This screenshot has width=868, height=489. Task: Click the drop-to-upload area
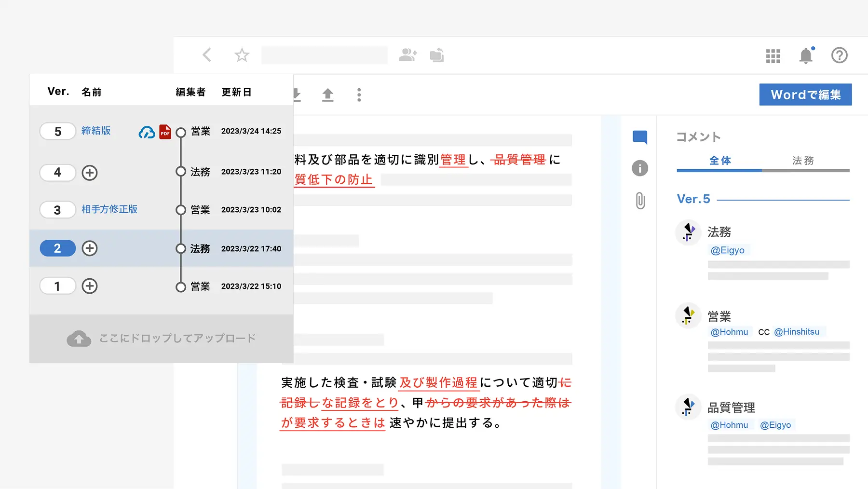[161, 339]
